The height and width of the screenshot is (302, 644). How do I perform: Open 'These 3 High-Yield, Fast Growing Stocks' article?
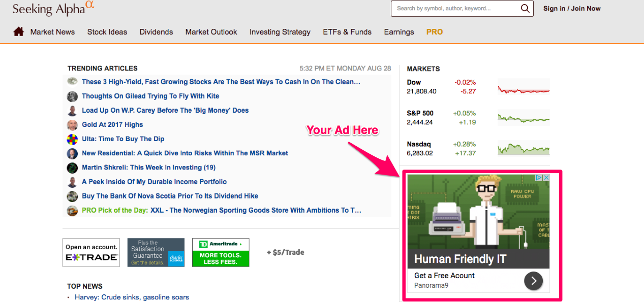[221, 81]
